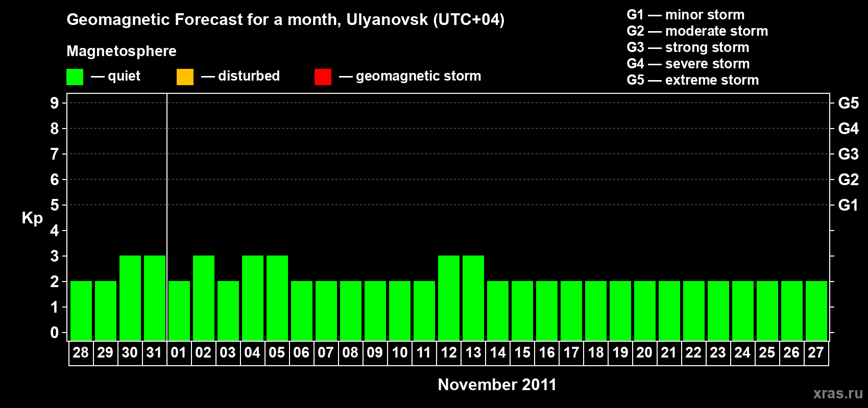
Task: Click the '— disturbed' legend text
Action: coord(240,76)
